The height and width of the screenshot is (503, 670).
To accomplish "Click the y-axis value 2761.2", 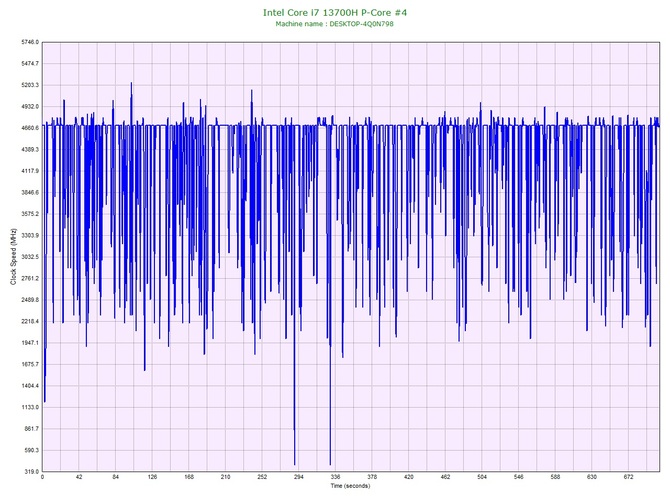I will coord(29,278).
